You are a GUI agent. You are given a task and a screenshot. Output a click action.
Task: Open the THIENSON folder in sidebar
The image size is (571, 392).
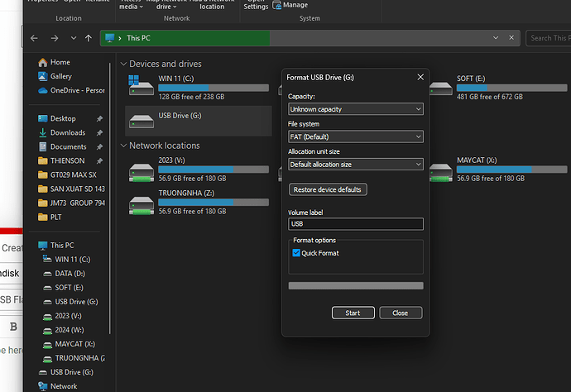tap(61, 161)
